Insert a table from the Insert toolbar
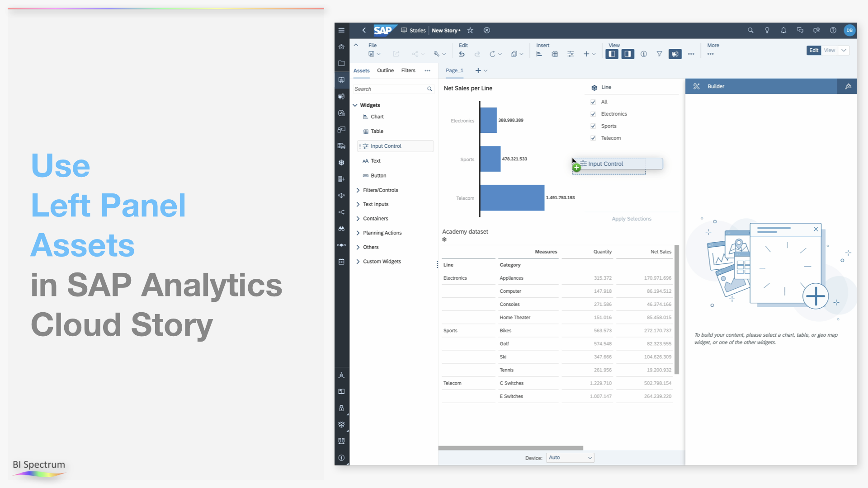The height and width of the screenshot is (488, 868). (555, 54)
